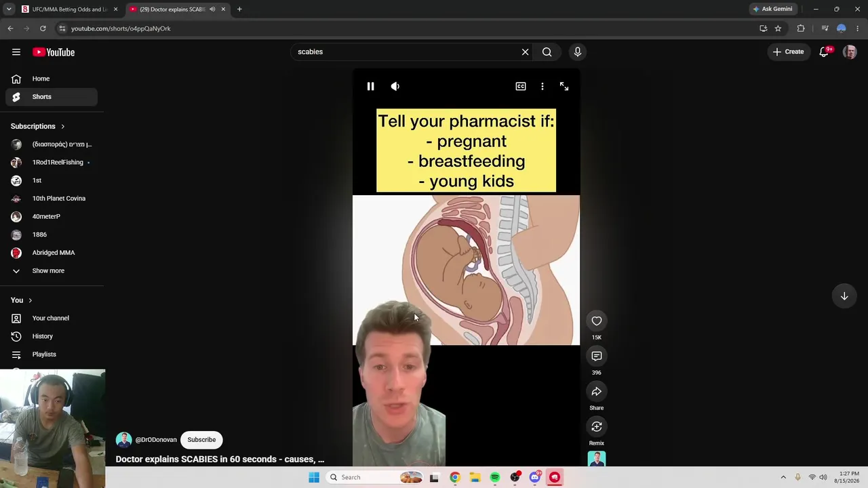868x488 pixels.
Task: Mute the Doctor explains SCABIES tab audio
Action: point(212,9)
